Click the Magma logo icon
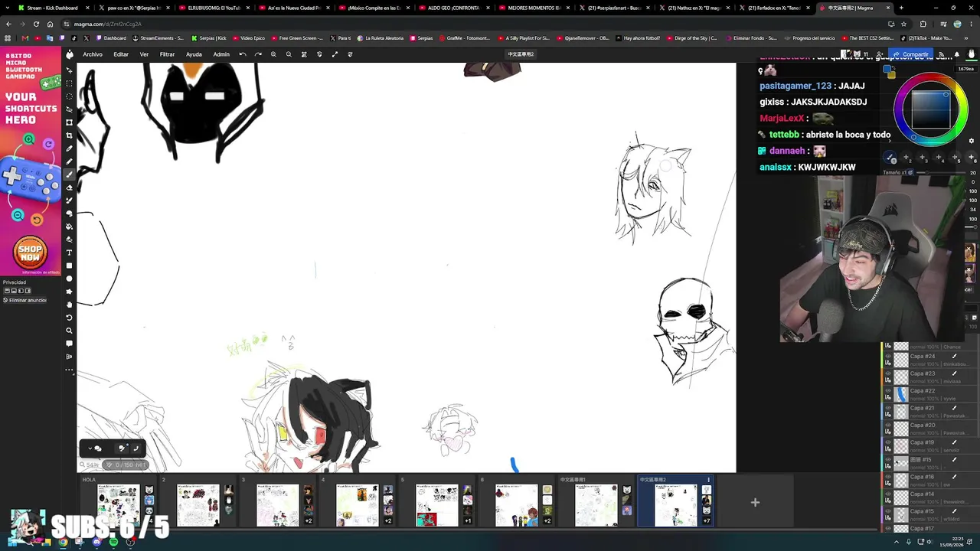Image resolution: width=980 pixels, height=551 pixels. click(x=69, y=54)
